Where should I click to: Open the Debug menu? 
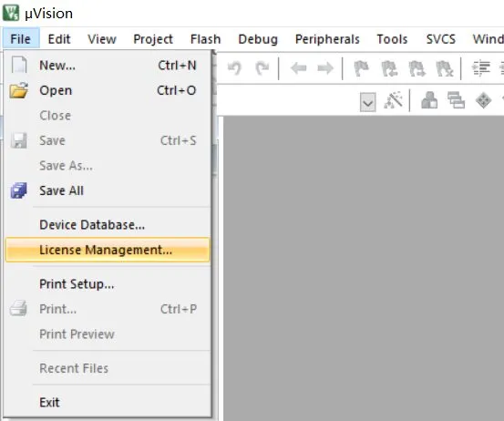pyautogui.click(x=258, y=39)
